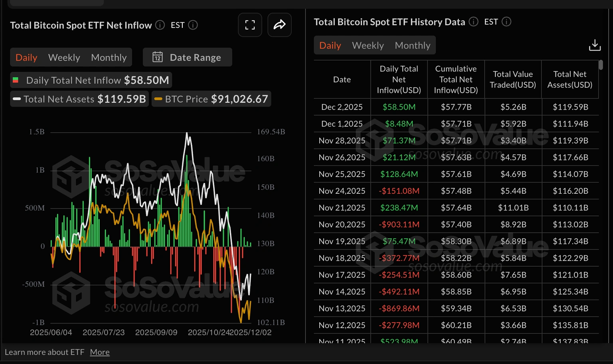Screen dimensions: 613x364
Task: Select the Dec 2,2025 inflow value
Action: click(399, 107)
